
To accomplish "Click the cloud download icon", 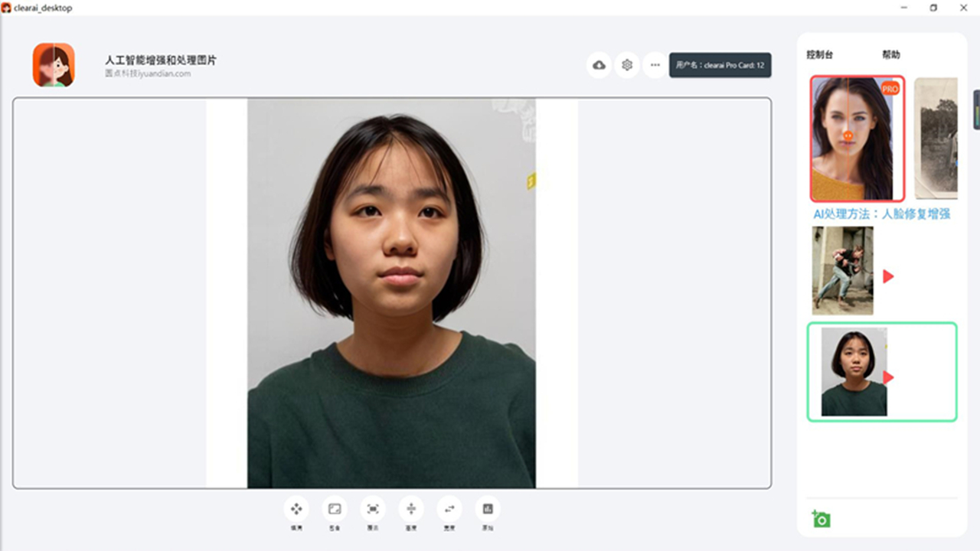I will point(599,65).
